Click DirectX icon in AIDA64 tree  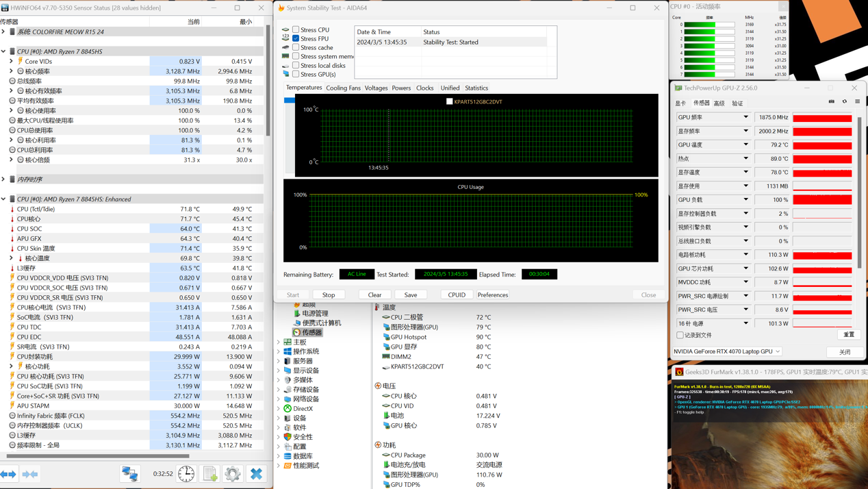click(x=288, y=408)
